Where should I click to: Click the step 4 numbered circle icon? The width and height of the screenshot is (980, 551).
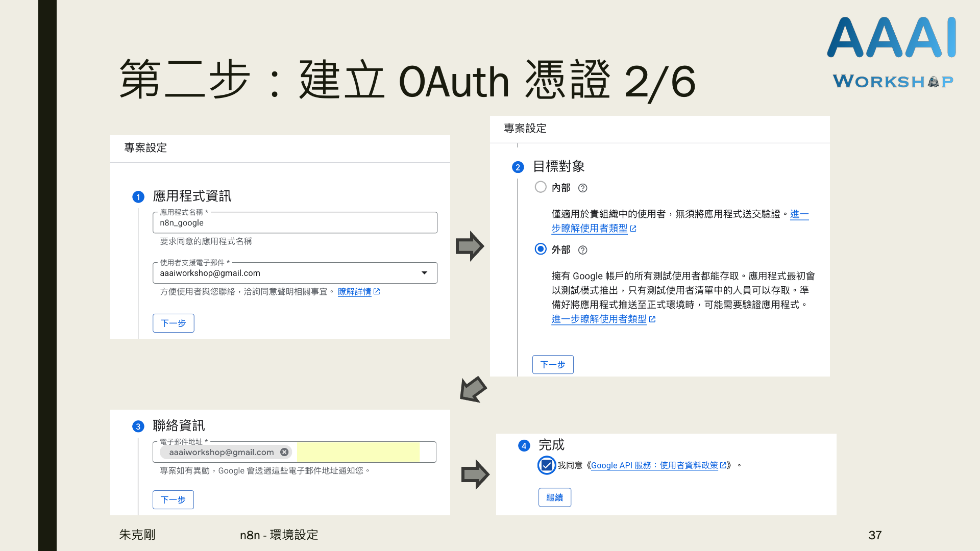pos(524,446)
